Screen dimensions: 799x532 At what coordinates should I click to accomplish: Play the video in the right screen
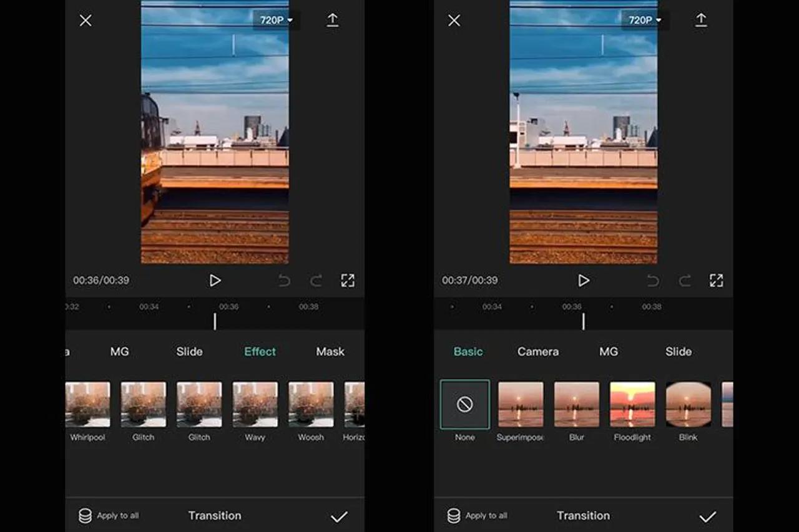click(x=583, y=281)
